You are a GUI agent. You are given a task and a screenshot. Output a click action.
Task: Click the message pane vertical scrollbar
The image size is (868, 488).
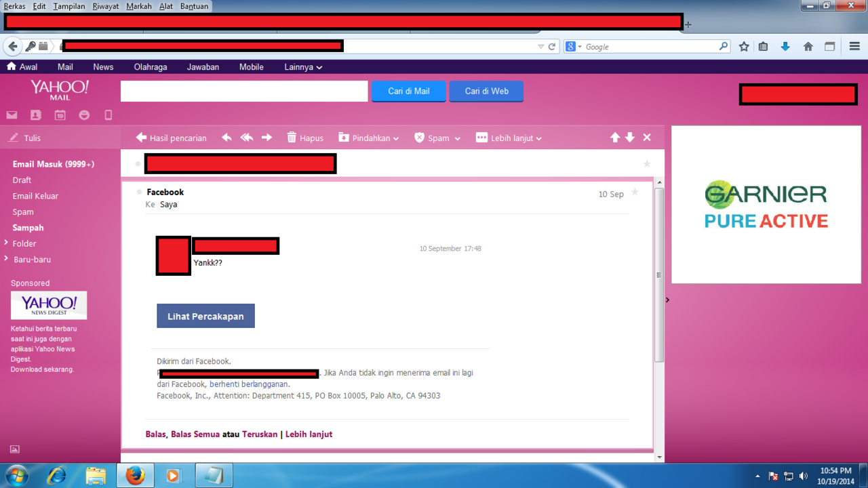coord(659,274)
